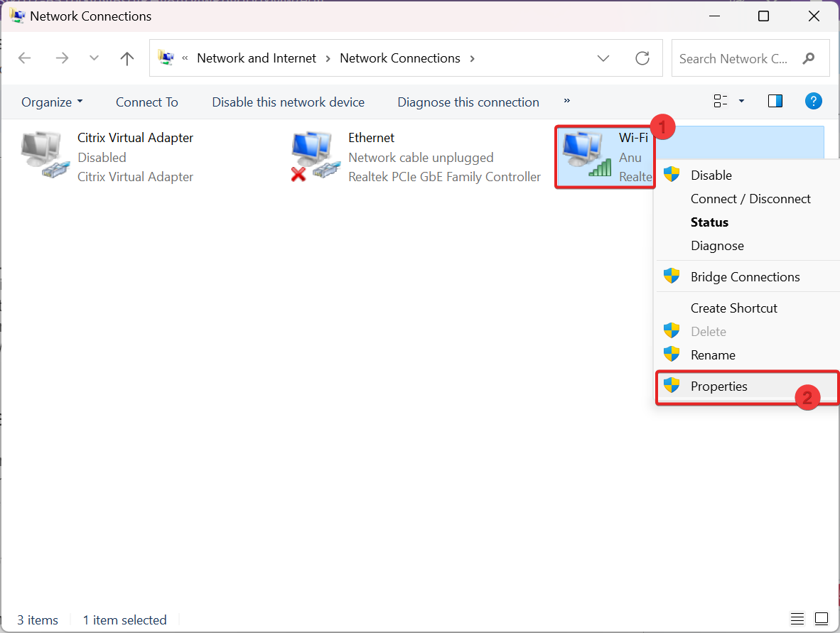Go forward using the forward arrow
The image size is (840, 633).
(x=62, y=58)
